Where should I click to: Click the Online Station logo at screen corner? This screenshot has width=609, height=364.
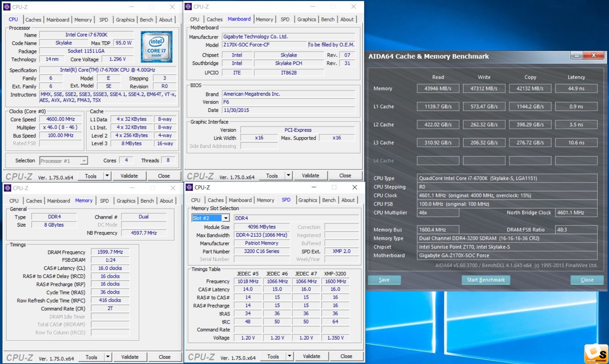(596, 354)
